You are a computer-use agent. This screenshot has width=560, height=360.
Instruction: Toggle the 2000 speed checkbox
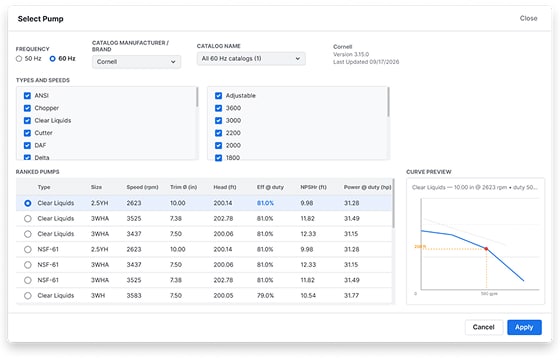click(219, 145)
